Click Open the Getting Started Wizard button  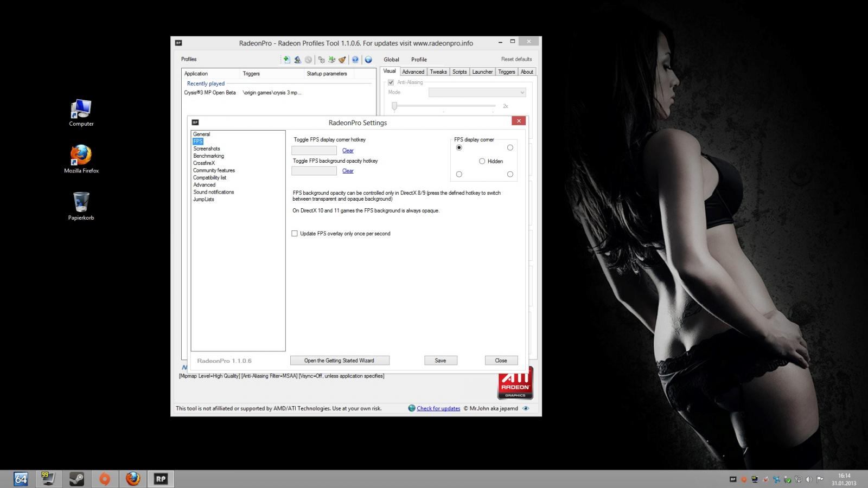(340, 361)
